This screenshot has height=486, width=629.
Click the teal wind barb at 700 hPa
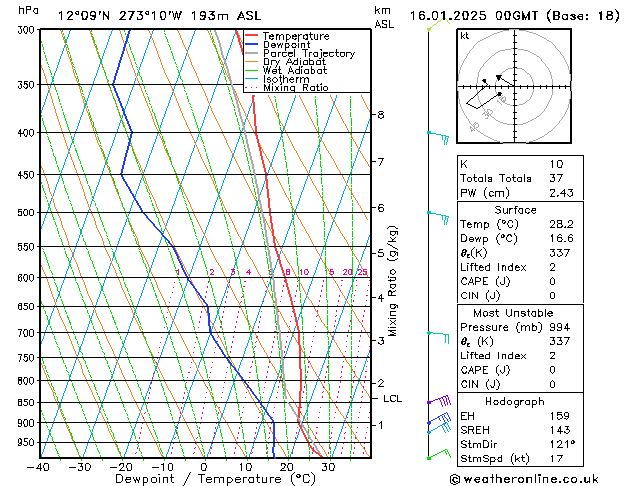(438, 337)
